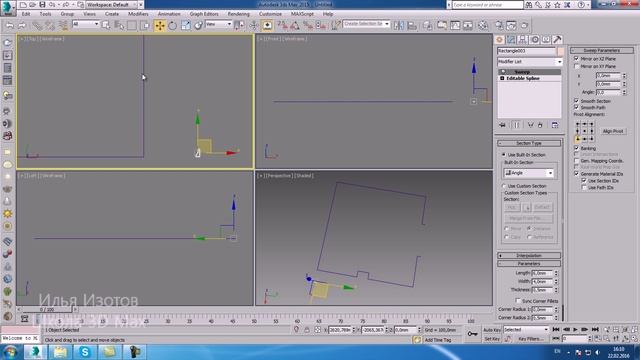
Task: Toggle Mirror on XY Plane checkbox
Action: 576,66
